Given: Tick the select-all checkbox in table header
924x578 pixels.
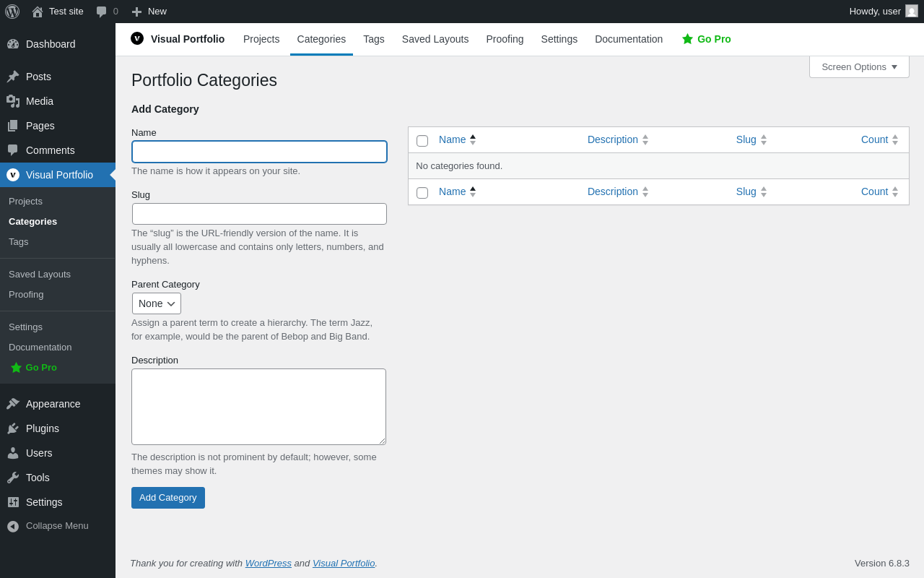Looking at the screenshot, I should click(x=422, y=141).
